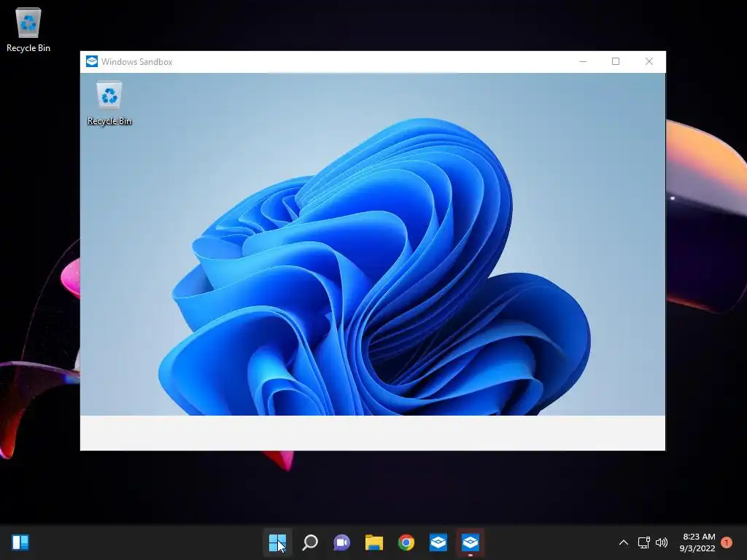Select the host desktop Recycle Bin
747x560 pixels.
pos(28,30)
